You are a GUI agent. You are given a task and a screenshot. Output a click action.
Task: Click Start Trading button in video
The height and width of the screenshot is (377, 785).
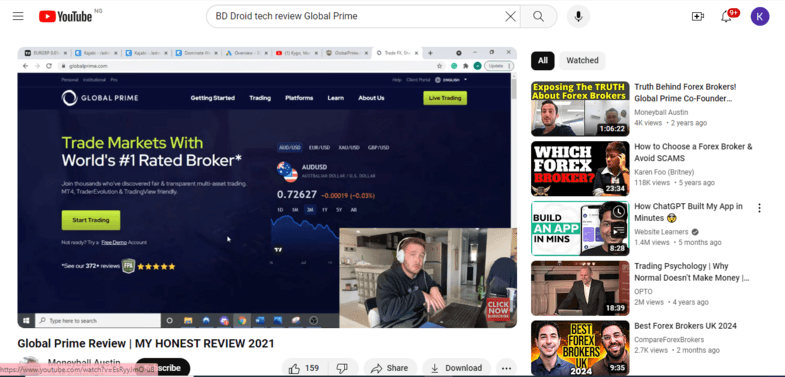click(x=91, y=220)
